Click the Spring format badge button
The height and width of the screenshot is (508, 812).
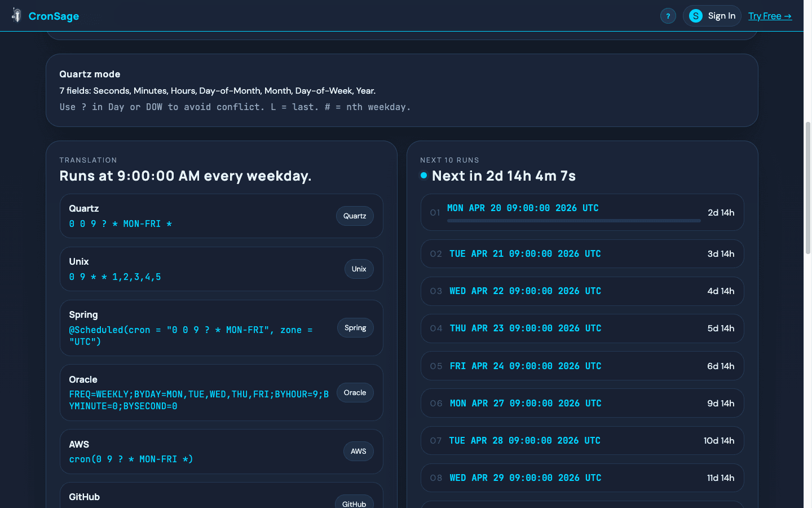355,328
